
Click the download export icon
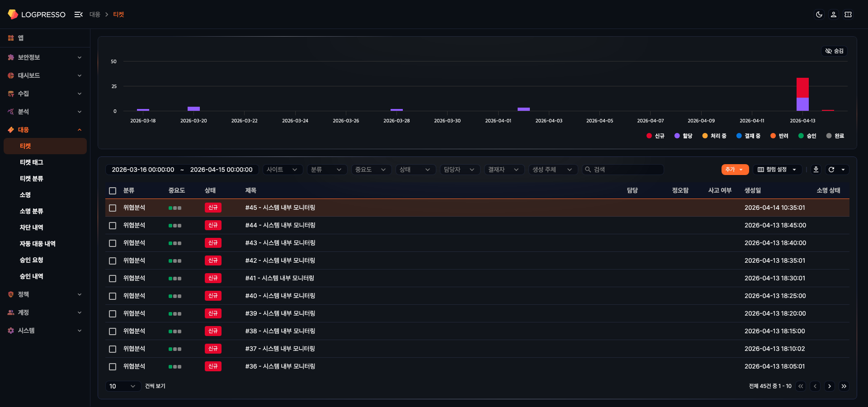[816, 170]
